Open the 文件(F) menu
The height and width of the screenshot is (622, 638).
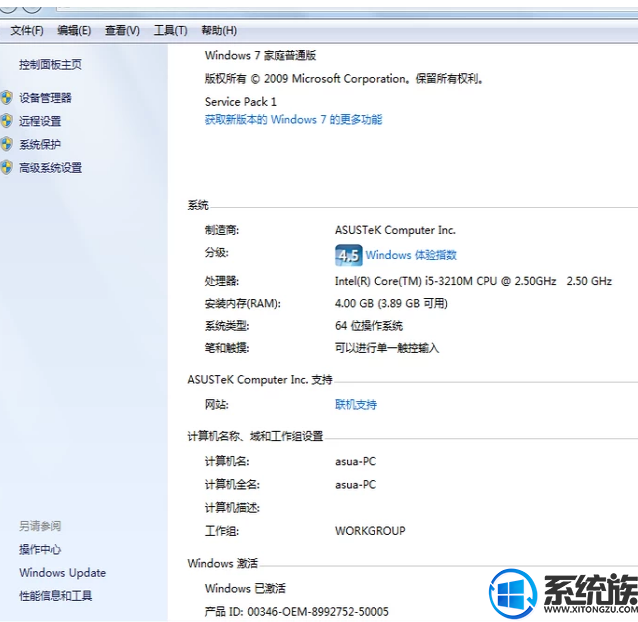coord(27,31)
